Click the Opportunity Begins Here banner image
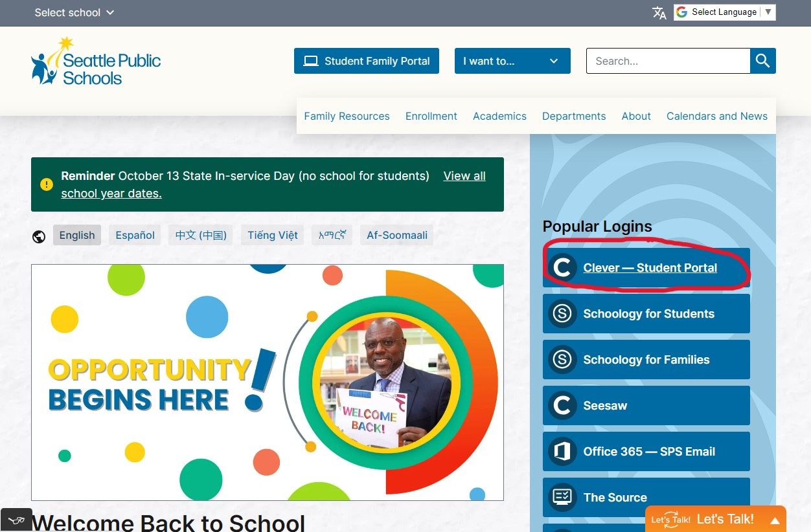The width and height of the screenshot is (811, 532). coord(268,382)
